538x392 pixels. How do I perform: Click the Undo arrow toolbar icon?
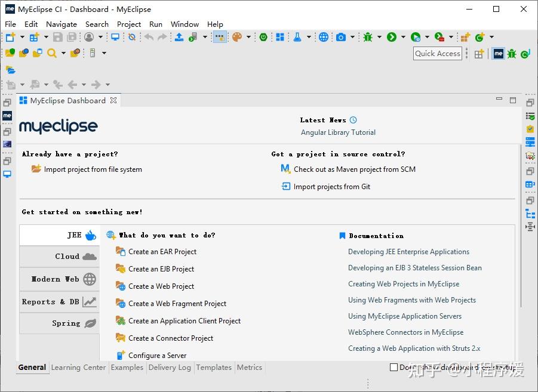point(149,37)
